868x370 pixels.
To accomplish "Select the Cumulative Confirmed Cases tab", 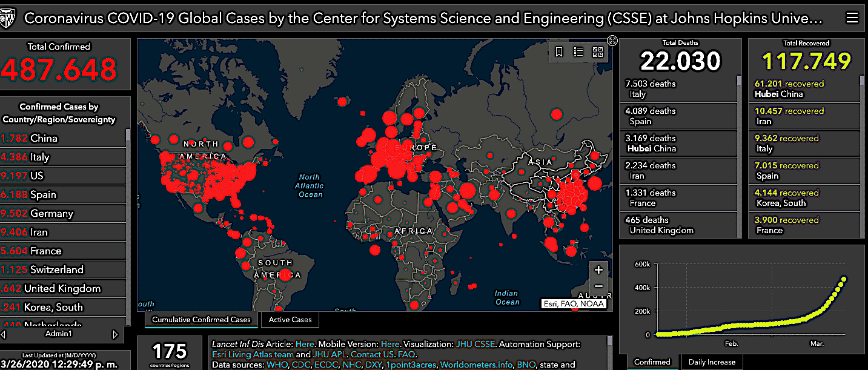I will 201,320.
